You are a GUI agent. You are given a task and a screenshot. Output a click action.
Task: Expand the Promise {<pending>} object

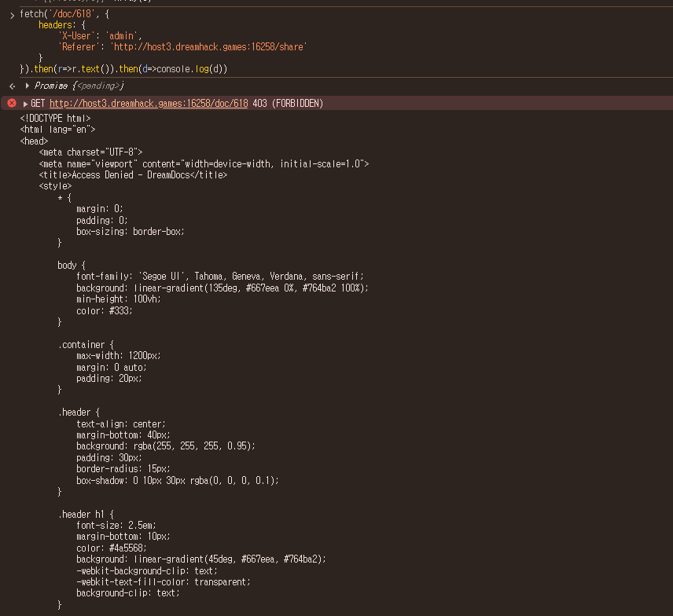click(27, 86)
